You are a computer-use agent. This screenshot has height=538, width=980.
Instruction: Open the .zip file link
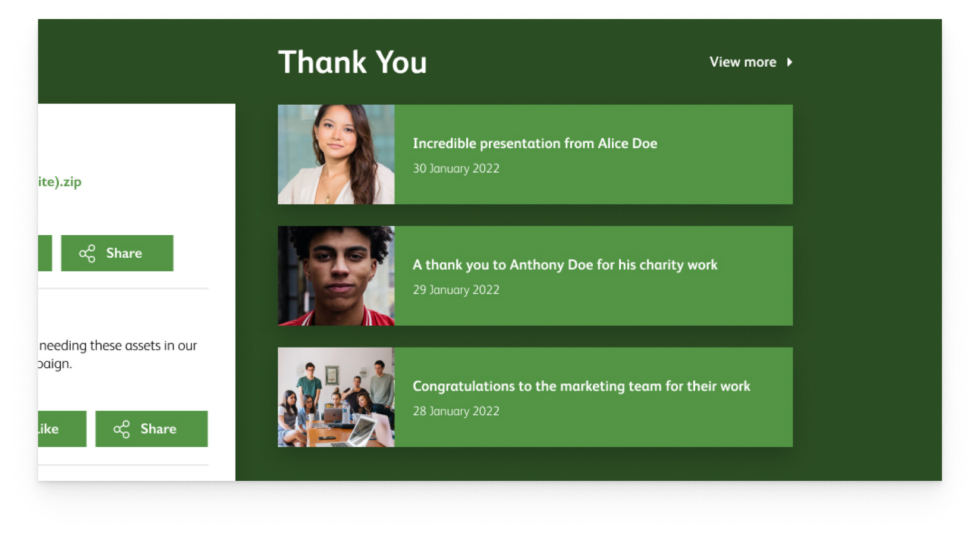click(x=59, y=182)
